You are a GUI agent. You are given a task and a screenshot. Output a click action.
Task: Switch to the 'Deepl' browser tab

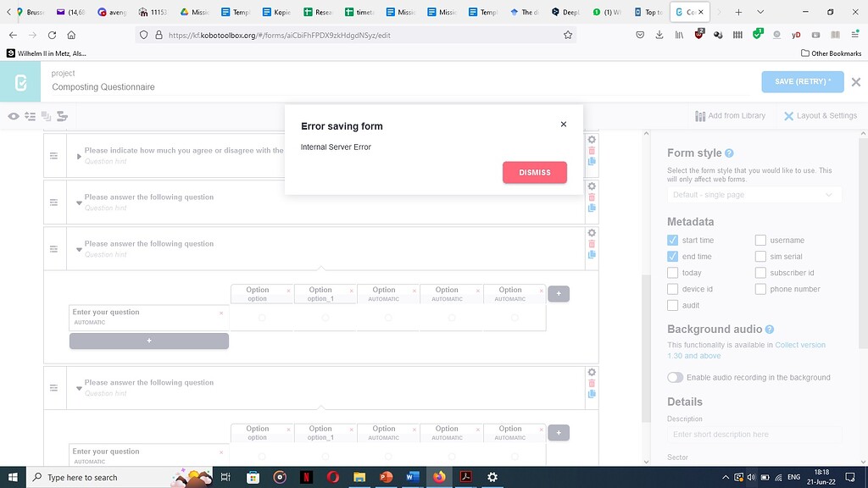565,12
